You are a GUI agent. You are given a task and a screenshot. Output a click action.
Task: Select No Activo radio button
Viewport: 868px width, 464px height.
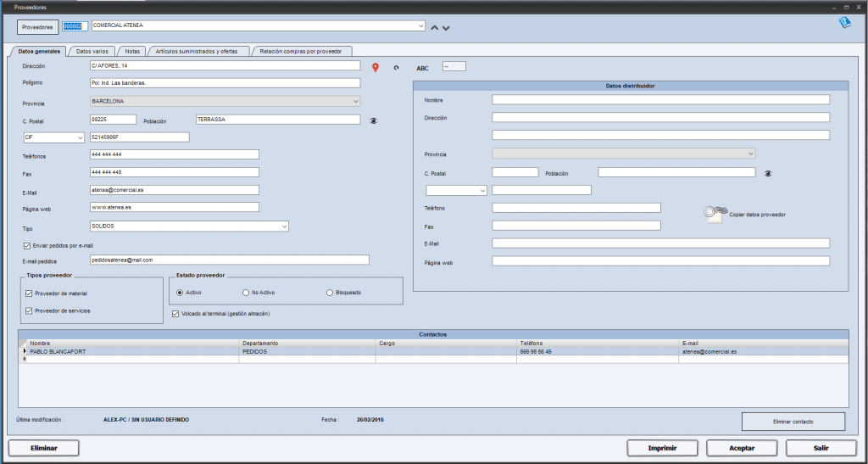click(x=246, y=293)
